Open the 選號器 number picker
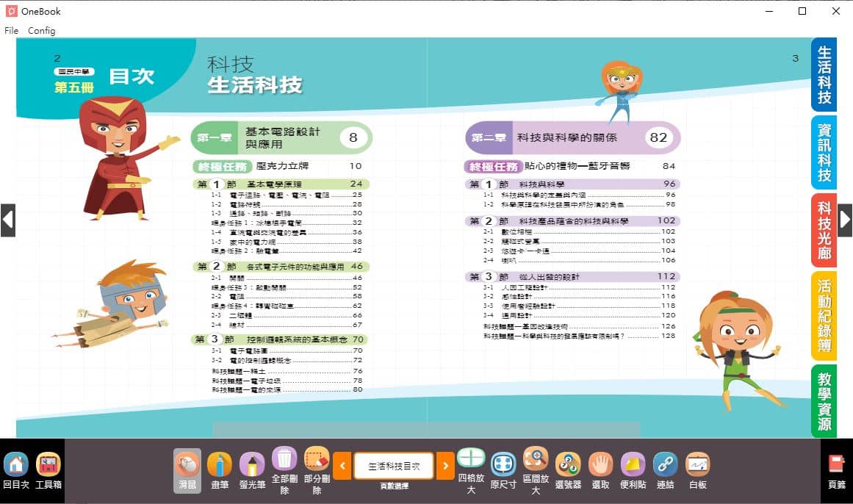Image resolution: width=853 pixels, height=504 pixels. tap(568, 471)
